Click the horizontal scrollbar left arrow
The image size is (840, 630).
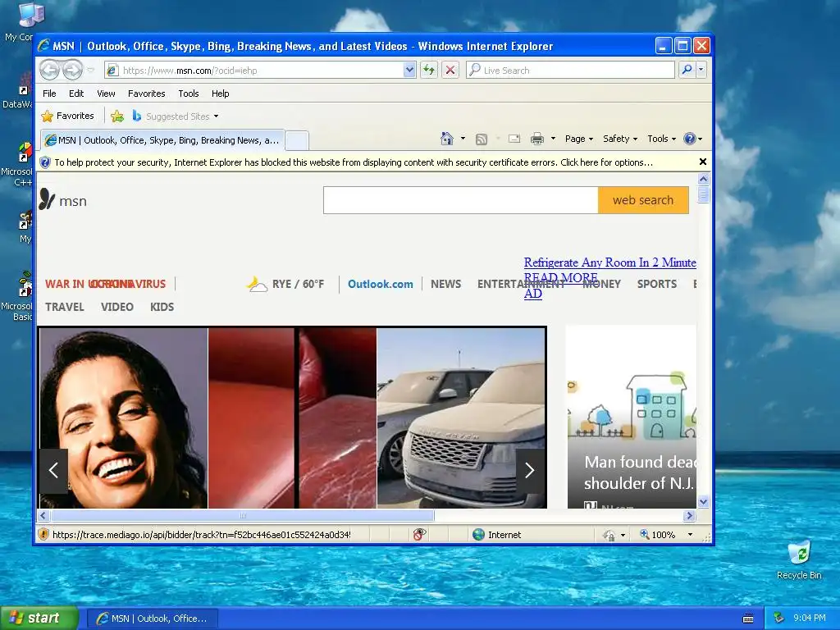pyautogui.click(x=43, y=515)
